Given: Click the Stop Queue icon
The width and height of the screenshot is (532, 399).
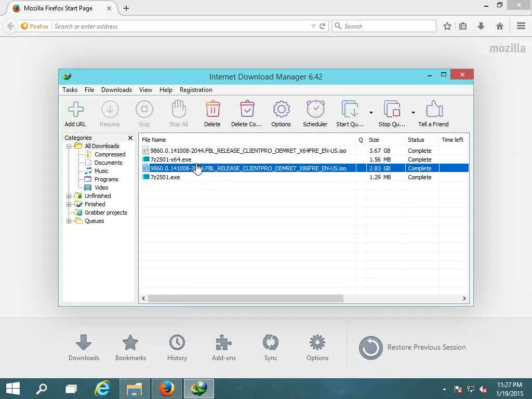Looking at the screenshot, I should pyautogui.click(x=392, y=109).
